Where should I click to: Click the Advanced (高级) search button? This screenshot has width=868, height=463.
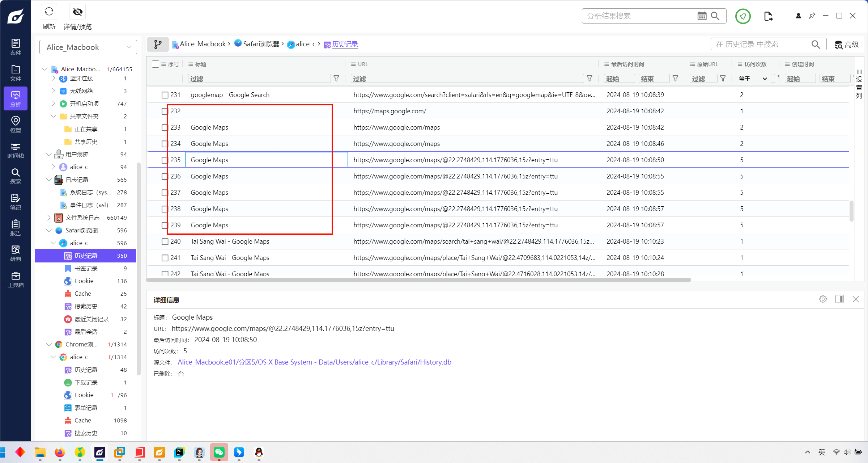(x=846, y=44)
